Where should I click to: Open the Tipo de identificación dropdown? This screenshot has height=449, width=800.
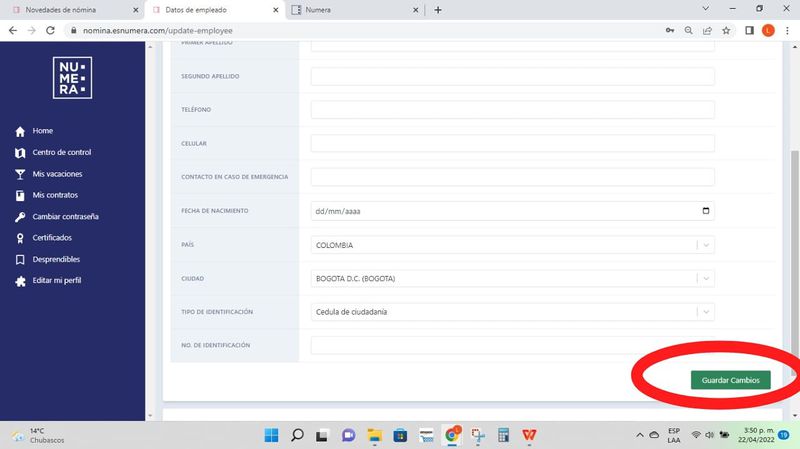pyautogui.click(x=706, y=312)
